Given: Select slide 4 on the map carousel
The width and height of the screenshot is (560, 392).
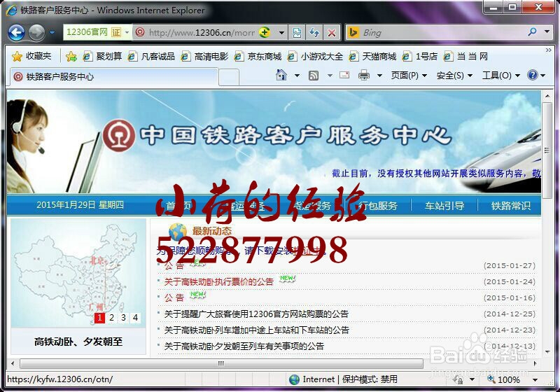Looking at the screenshot, I should 135,317.
